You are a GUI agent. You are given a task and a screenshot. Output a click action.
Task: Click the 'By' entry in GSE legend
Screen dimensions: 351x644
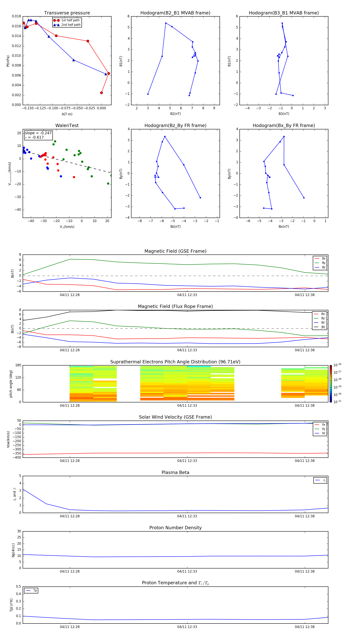pyautogui.click(x=320, y=263)
